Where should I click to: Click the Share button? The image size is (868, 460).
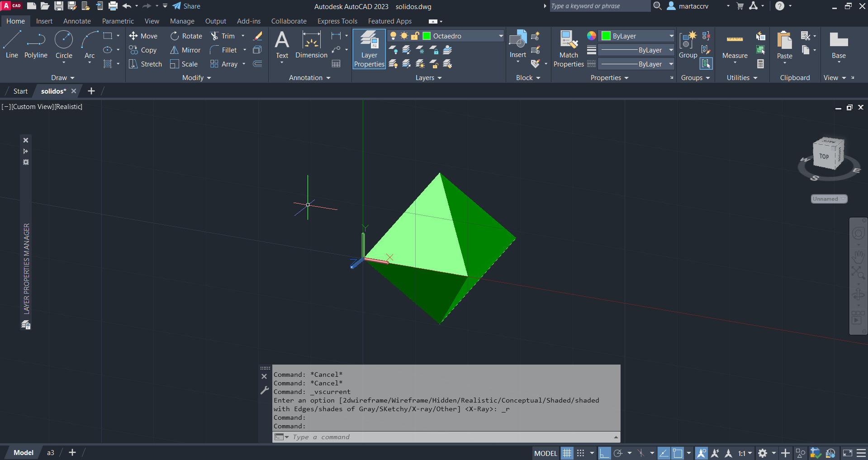click(x=186, y=6)
